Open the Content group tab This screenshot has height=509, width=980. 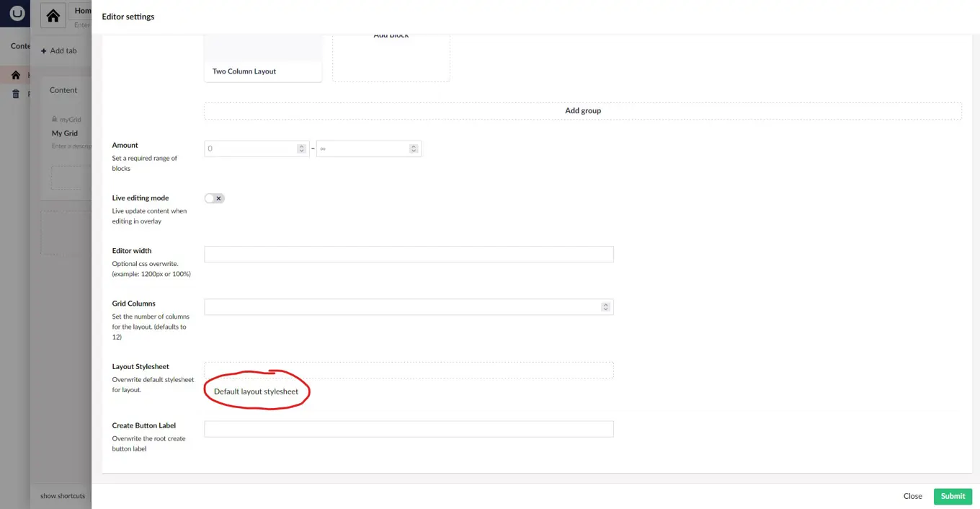coord(63,90)
